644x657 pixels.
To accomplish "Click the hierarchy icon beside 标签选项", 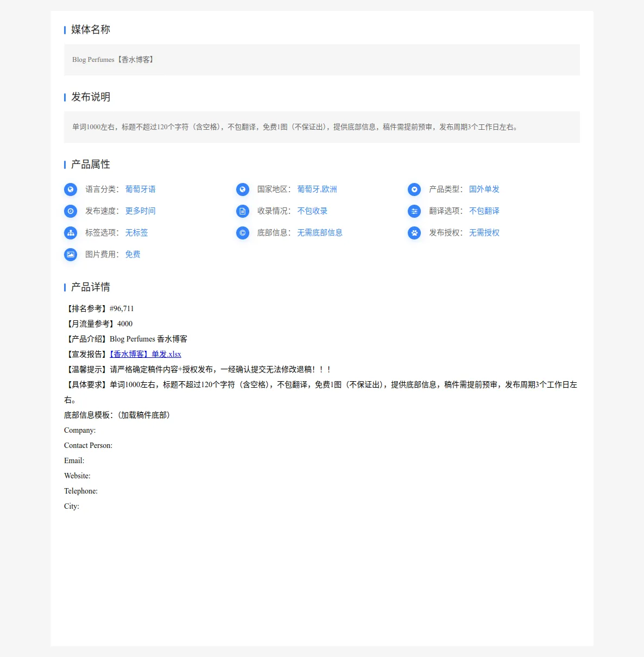I will [x=71, y=233].
